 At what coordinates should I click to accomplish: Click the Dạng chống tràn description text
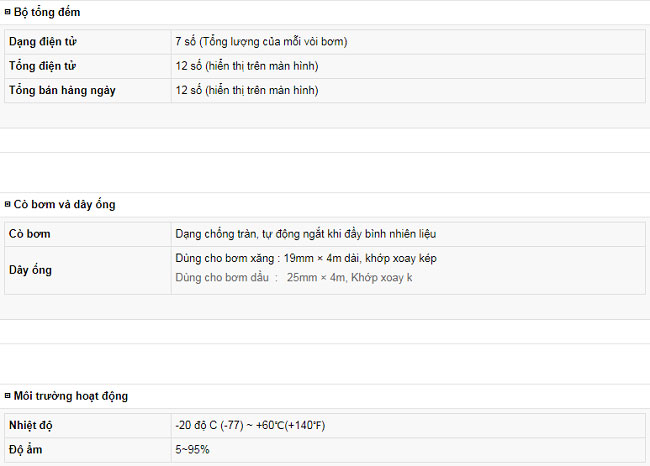point(306,234)
